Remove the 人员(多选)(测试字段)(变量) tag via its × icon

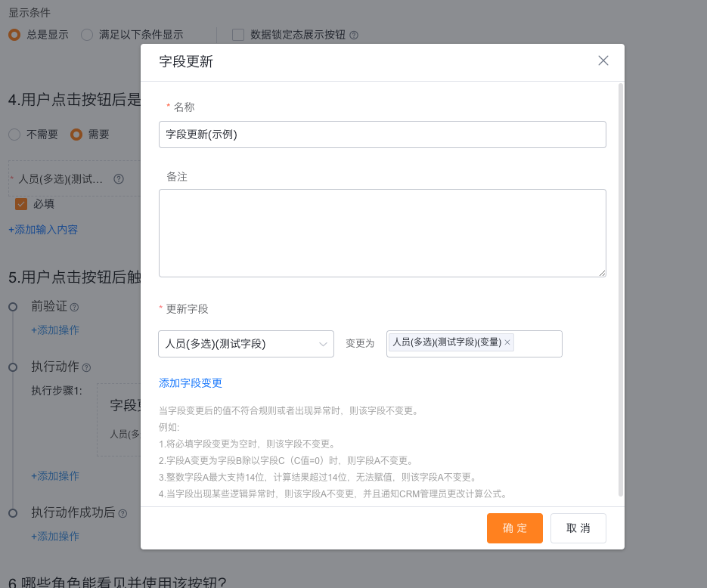point(507,342)
